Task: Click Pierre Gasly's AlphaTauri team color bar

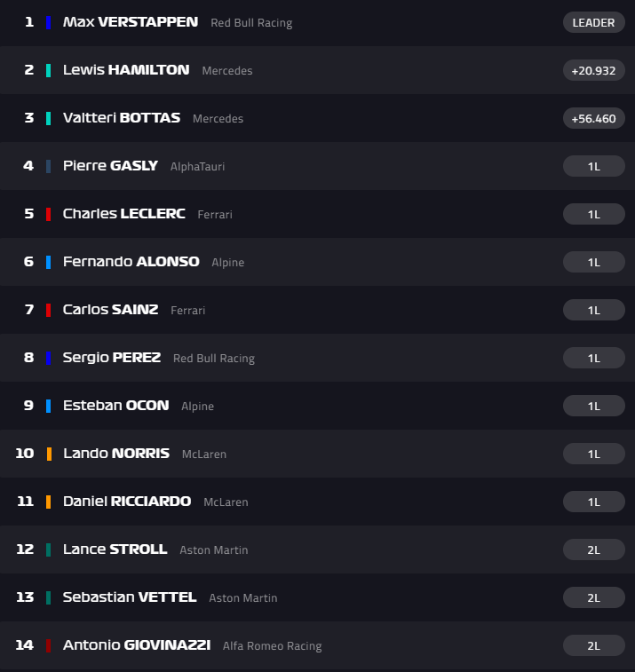Action: 49,166
